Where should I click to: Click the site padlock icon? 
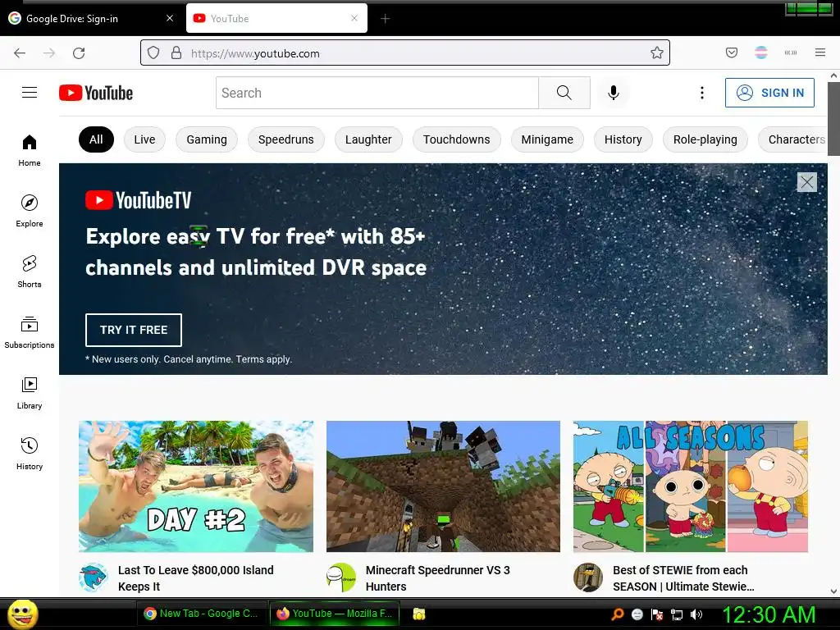pos(176,52)
